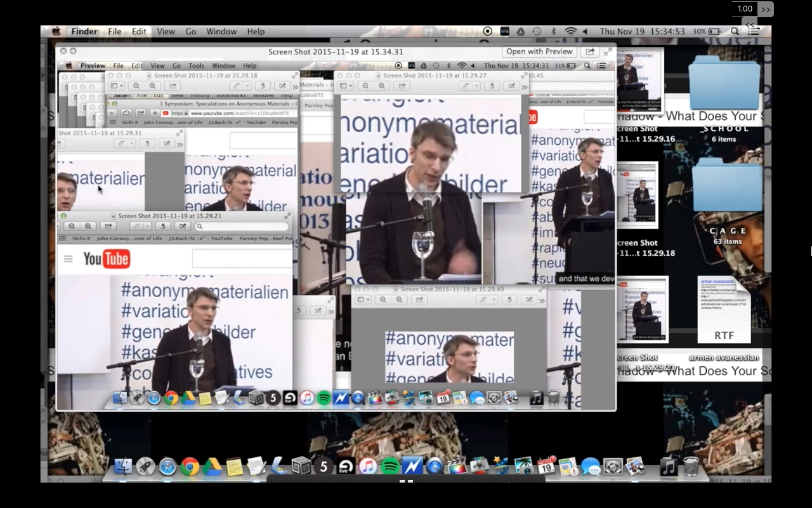Click the screen recording status icon
Viewport: 812px width, 508px height.
point(487,31)
